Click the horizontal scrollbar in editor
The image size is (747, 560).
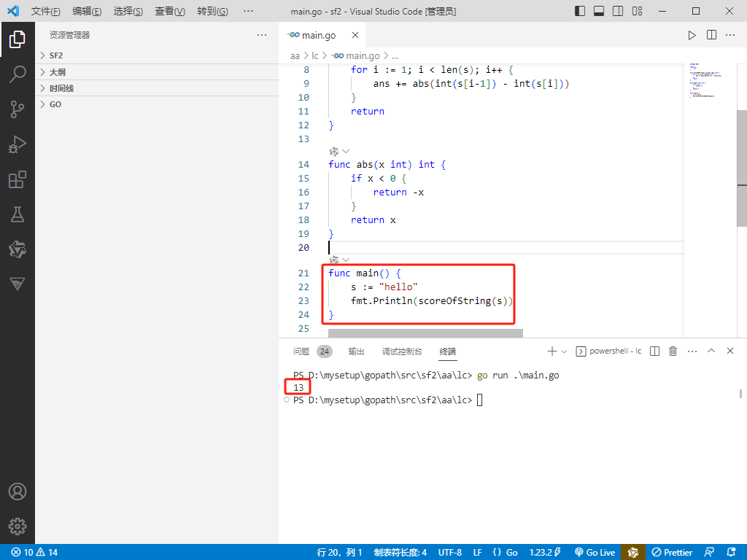point(425,332)
